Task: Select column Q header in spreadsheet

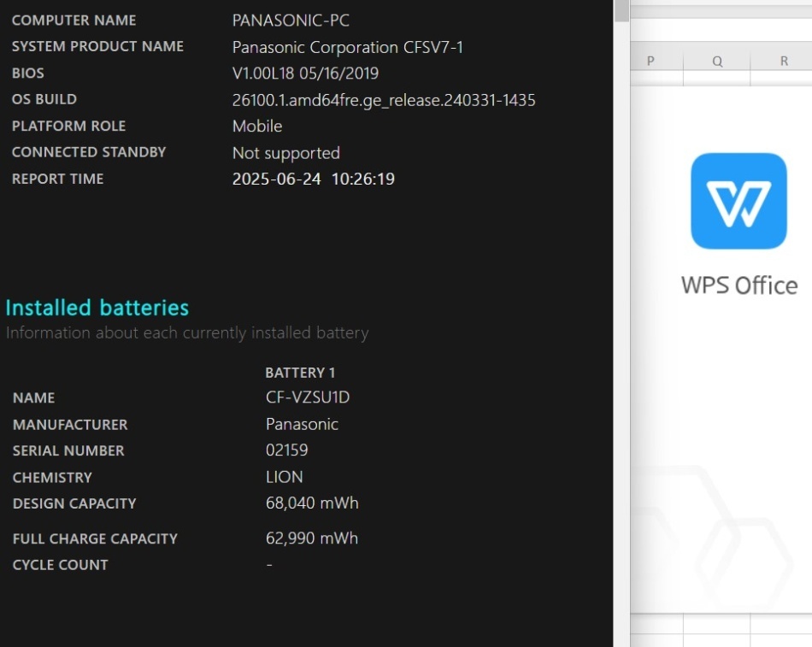Action: click(717, 62)
